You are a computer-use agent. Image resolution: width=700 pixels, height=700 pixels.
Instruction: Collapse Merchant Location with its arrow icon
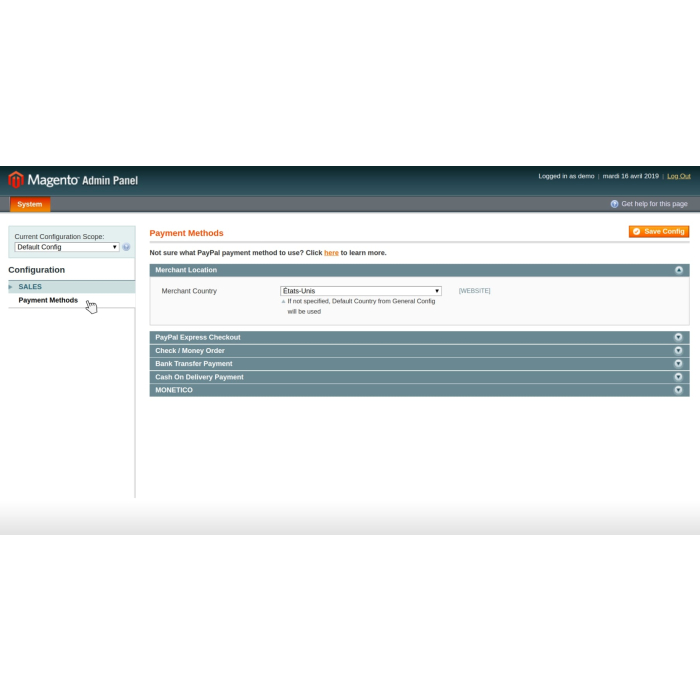click(679, 270)
